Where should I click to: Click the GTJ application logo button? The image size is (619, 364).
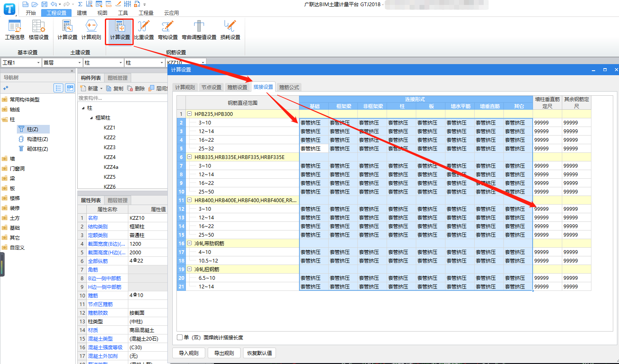[9, 9]
